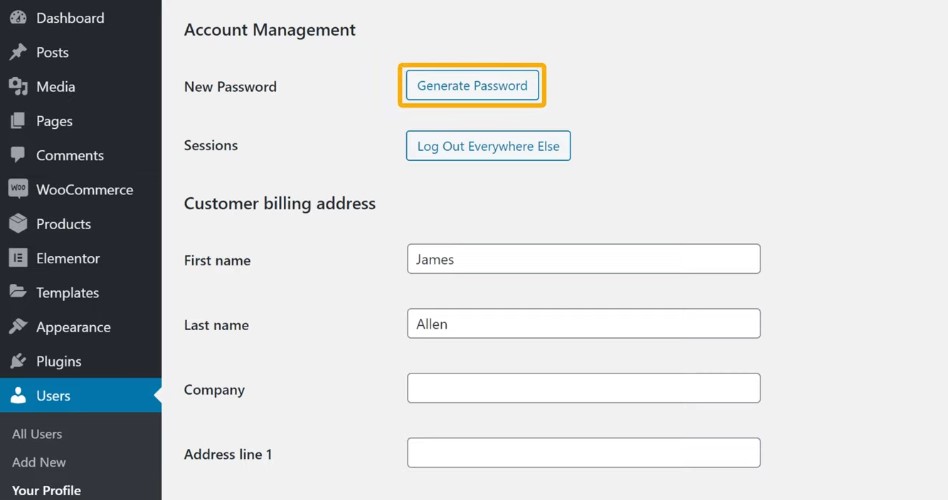
Task: Focus the First name field containing James
Action: click(583, 259)
